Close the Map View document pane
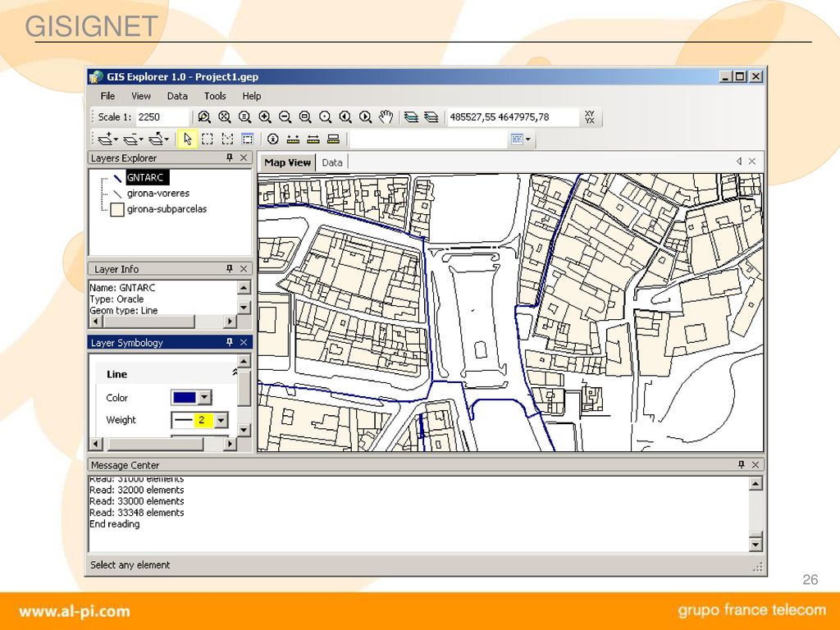840x630 pixels. point(752,162)
